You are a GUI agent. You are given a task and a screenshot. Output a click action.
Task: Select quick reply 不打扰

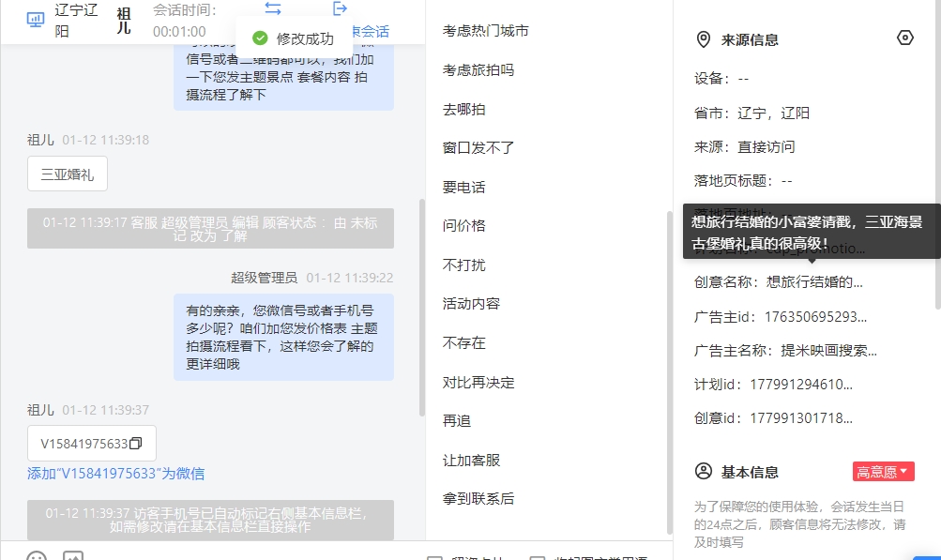[463, 265]
